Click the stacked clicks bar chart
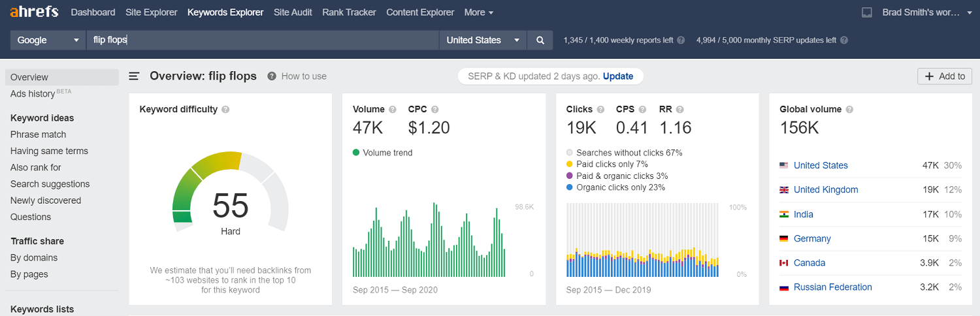Viewport: 980px width, 316px height. click(x=643, y=240)
